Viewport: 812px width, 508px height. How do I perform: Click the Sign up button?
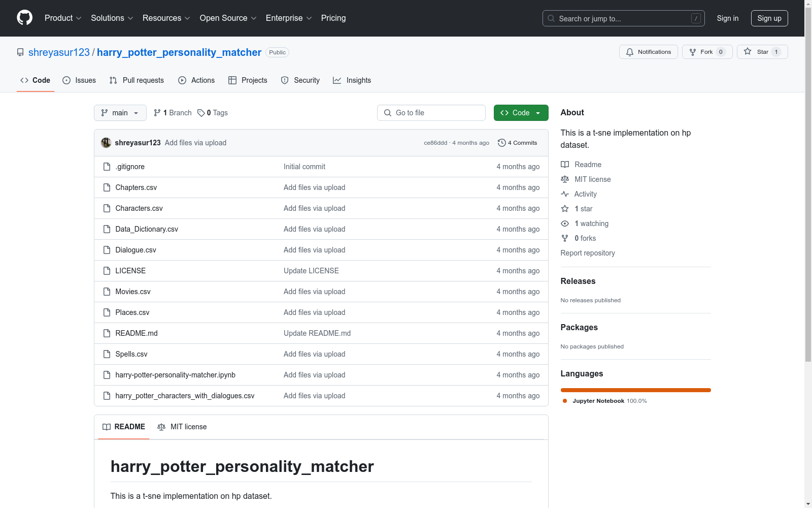[x=769, y=18]
